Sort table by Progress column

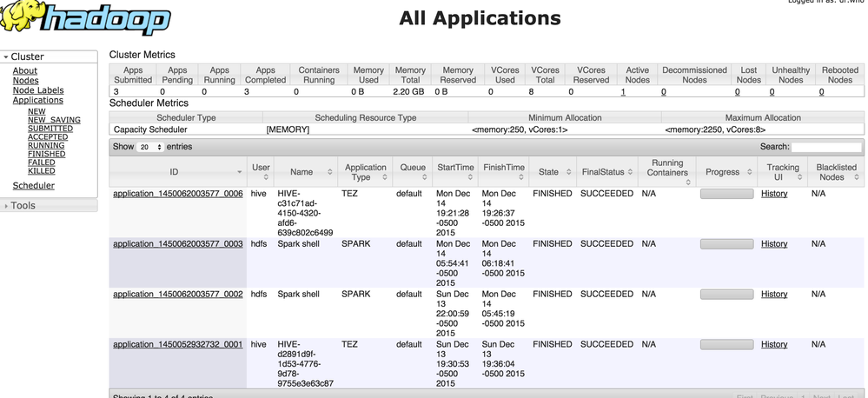[727, 172]
